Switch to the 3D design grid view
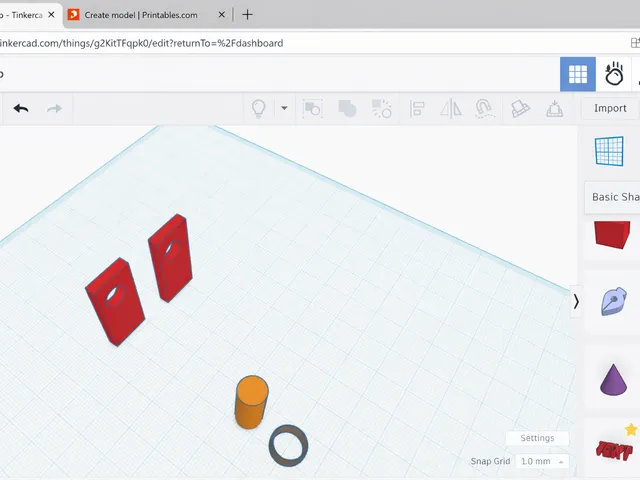 [x=578, y=74]
